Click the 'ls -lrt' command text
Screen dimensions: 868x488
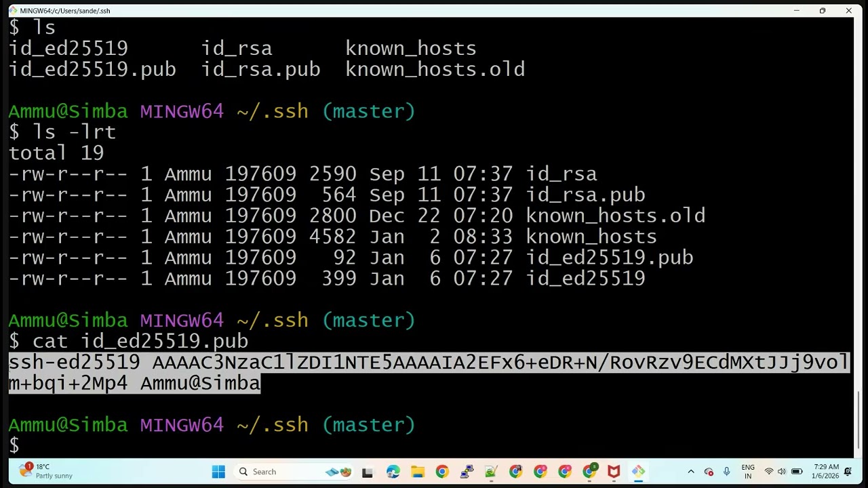tap(75, 132)
